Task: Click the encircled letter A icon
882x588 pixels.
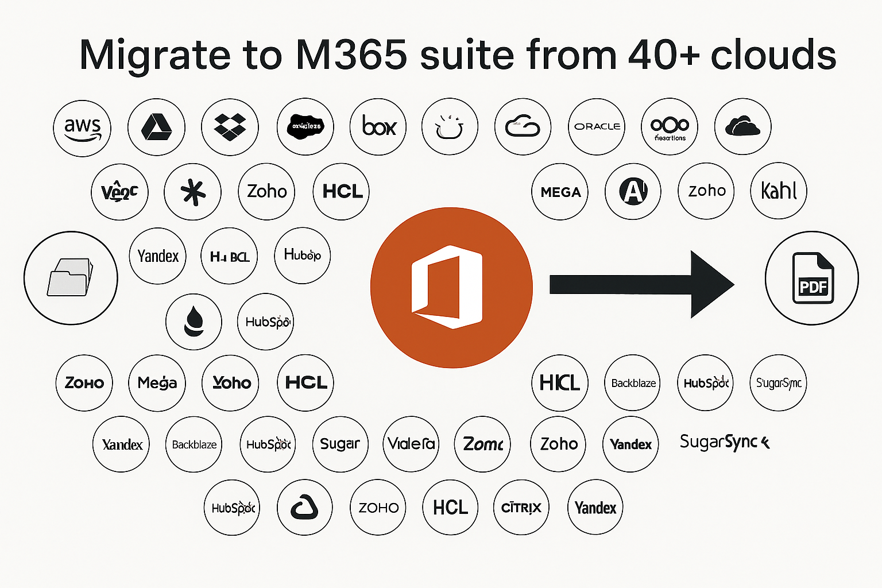Action: point(633,191)
